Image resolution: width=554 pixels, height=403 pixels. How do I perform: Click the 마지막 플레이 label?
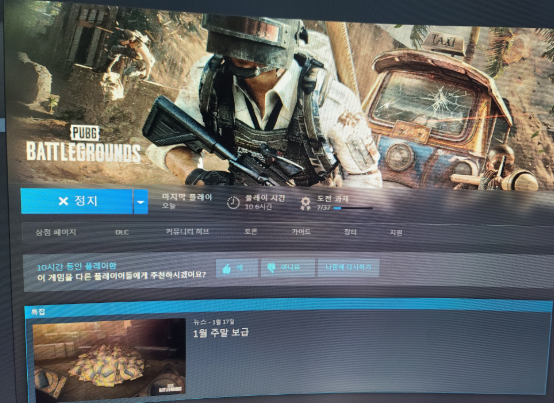pos(187,197)
